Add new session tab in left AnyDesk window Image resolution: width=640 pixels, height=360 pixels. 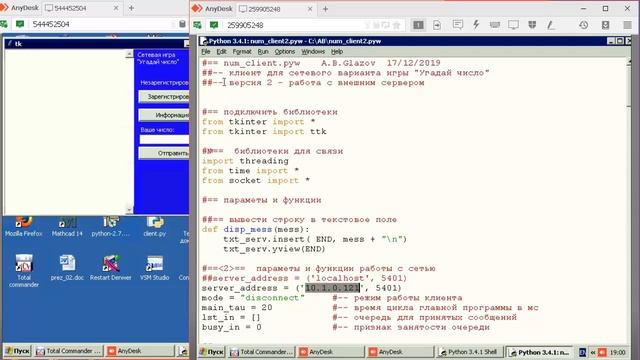click(x=131, y=8)
